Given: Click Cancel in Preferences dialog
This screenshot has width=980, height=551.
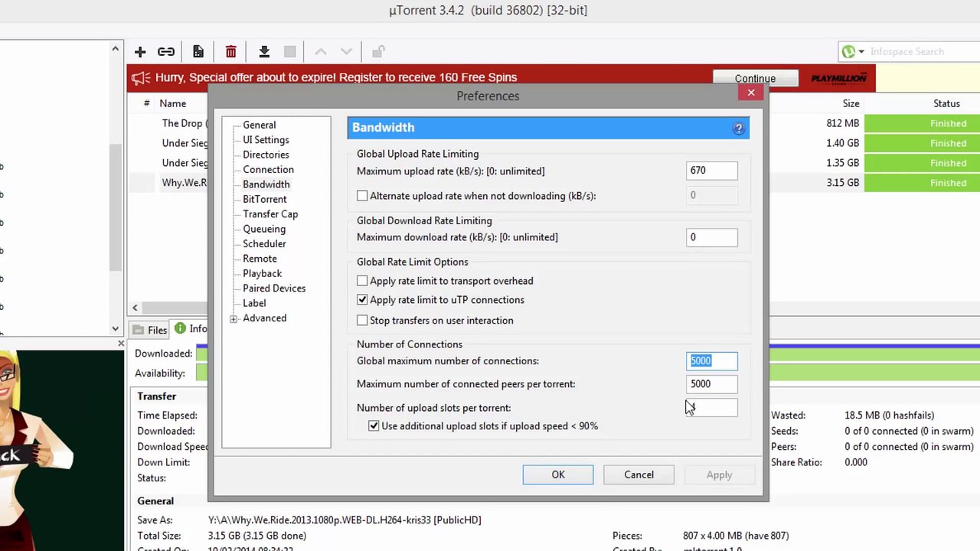Looking at the screenshot, I should click(639, 474).
